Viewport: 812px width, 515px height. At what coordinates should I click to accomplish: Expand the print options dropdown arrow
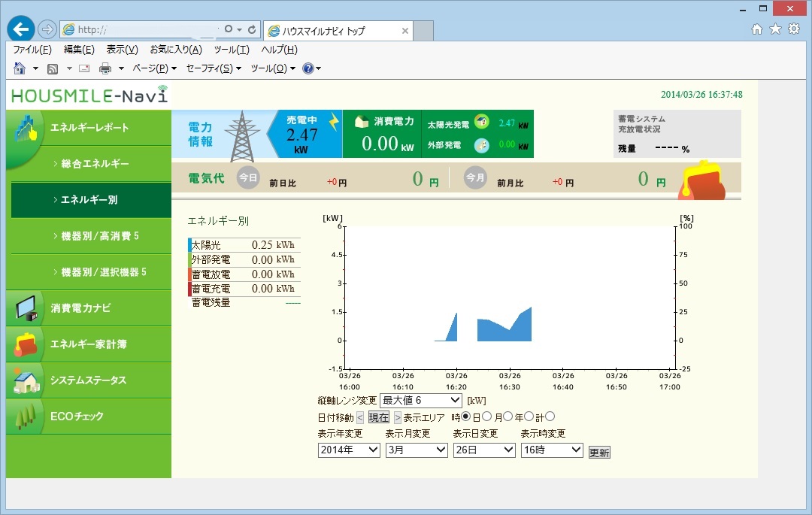point(121,68)
